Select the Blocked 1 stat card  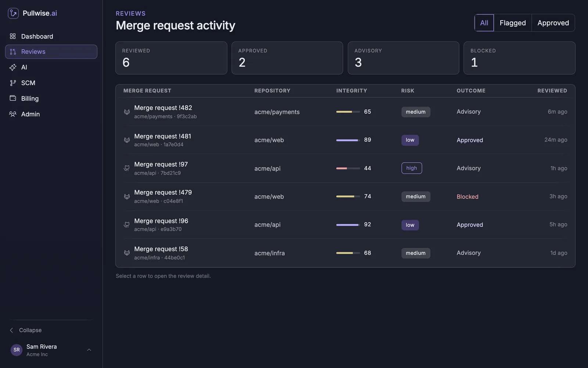(x=519, y=58)
